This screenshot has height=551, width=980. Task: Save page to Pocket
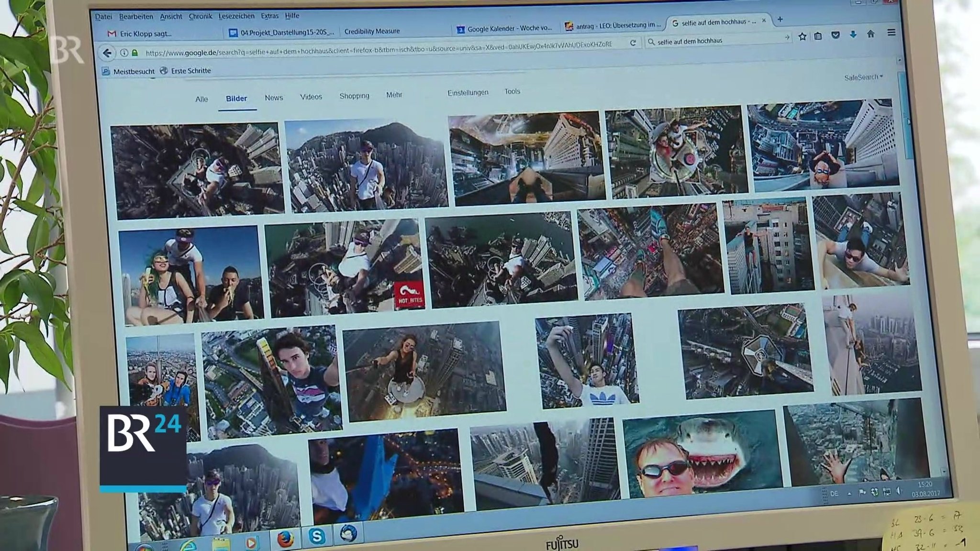tap(835, 34)
